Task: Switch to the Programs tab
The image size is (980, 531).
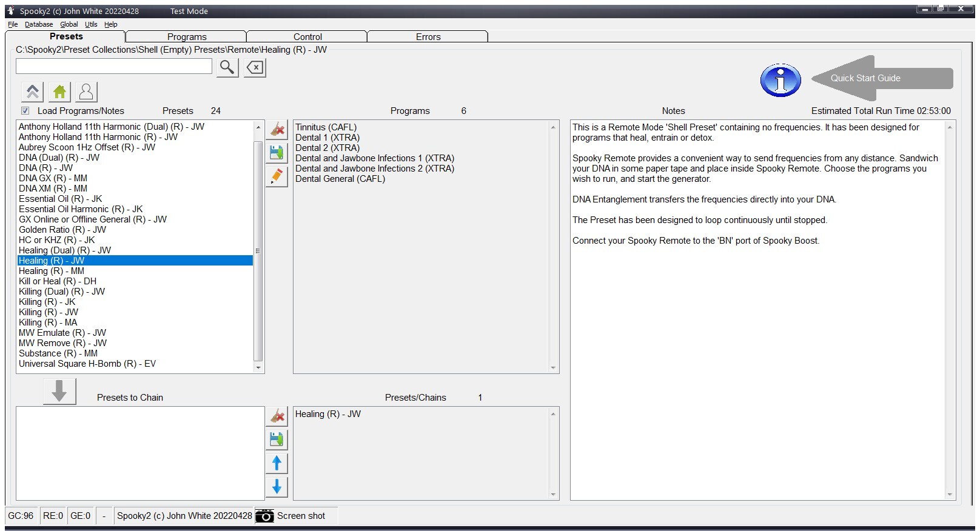Action: (x=187, y=37)
